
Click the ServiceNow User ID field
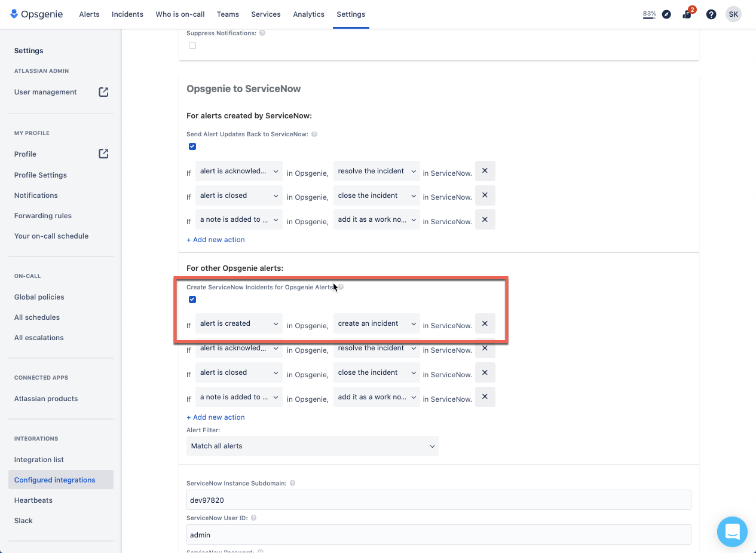click(x=439, y=535)
